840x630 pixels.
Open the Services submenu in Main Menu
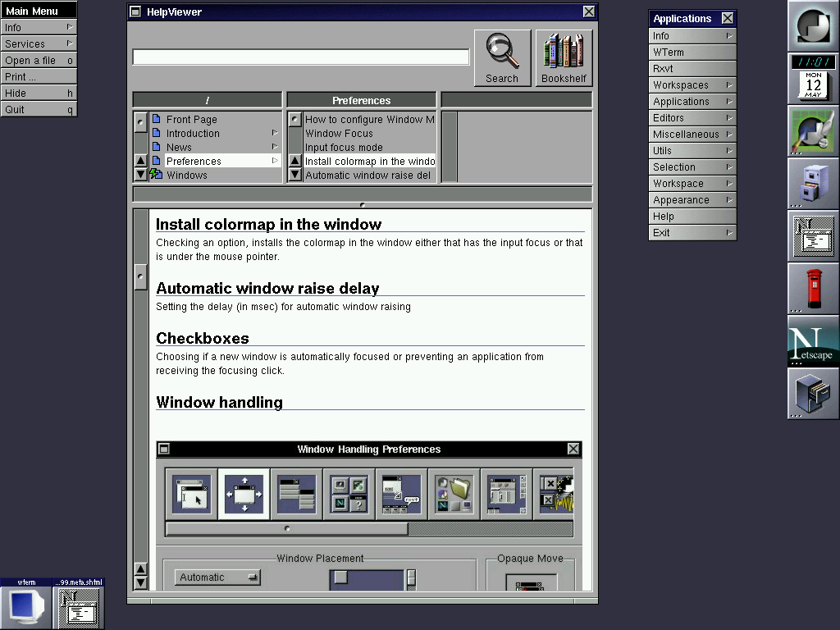(x=39, y=44)
